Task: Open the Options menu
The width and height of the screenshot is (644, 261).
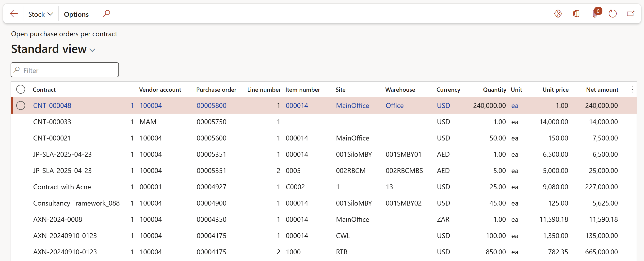Action: click(x=76, y=14)
